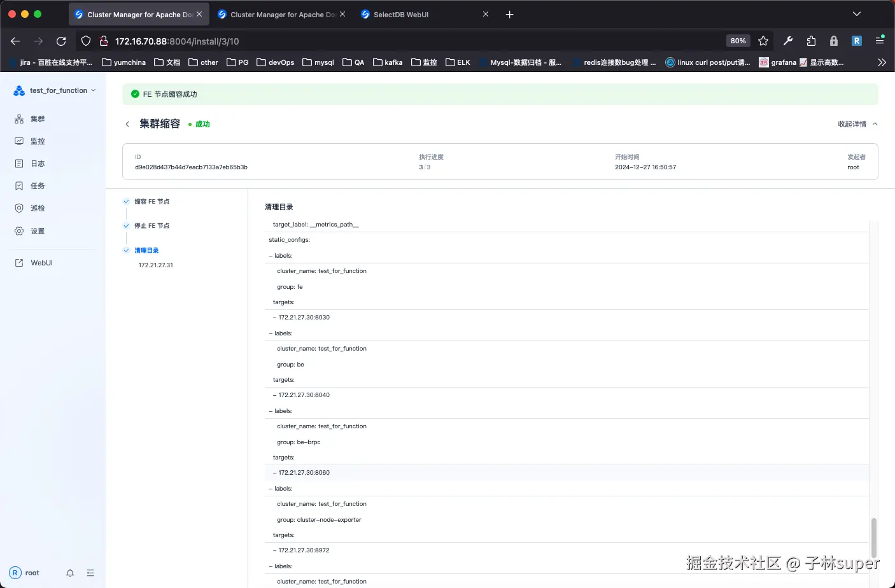This screenshot has height=588, width=895.
Task: Click the browser forward button
Action: point(38,41)
